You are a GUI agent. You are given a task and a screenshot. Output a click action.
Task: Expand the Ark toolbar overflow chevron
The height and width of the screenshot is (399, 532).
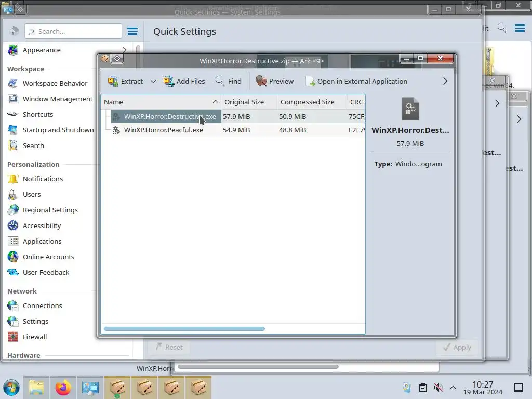(445, 82)
